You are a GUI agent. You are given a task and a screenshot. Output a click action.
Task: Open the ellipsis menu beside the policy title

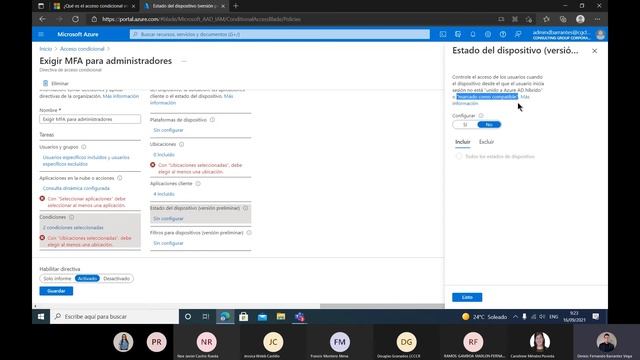click(x=184, y=61)
